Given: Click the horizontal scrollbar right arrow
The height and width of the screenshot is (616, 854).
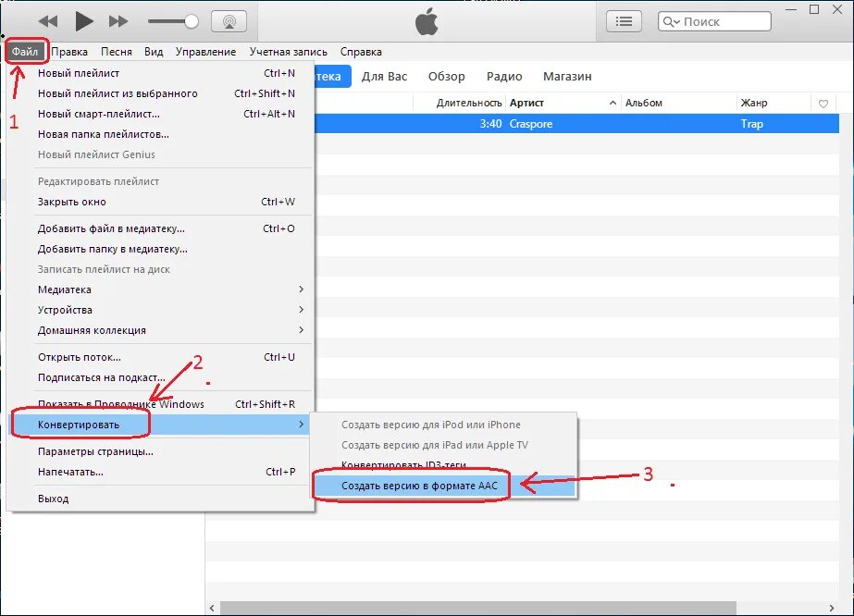Looking at the screenshot, I should pos(832,608).
